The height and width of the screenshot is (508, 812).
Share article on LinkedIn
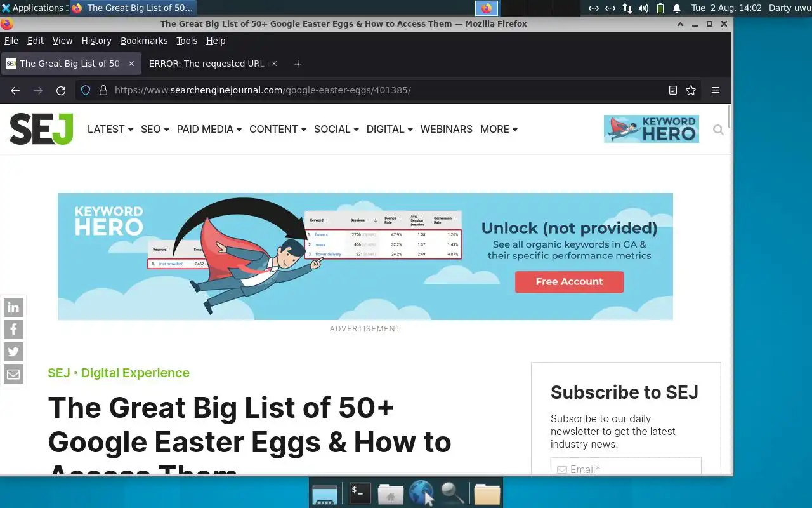(x=13, y=308)
